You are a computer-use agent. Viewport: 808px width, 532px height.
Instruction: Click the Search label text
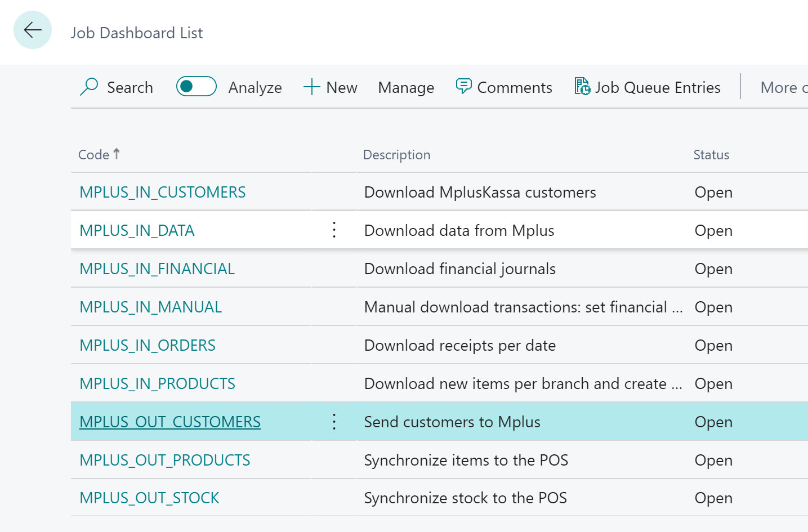130,87
